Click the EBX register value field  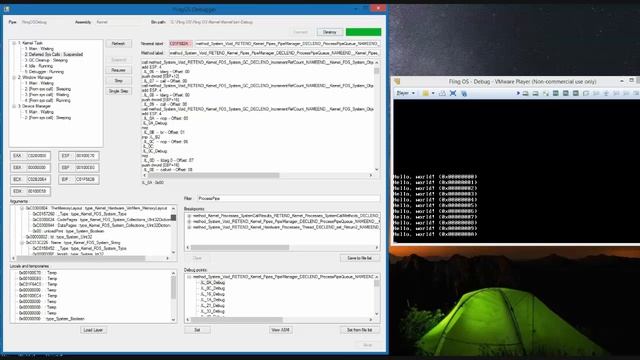[x=38, y=168]
